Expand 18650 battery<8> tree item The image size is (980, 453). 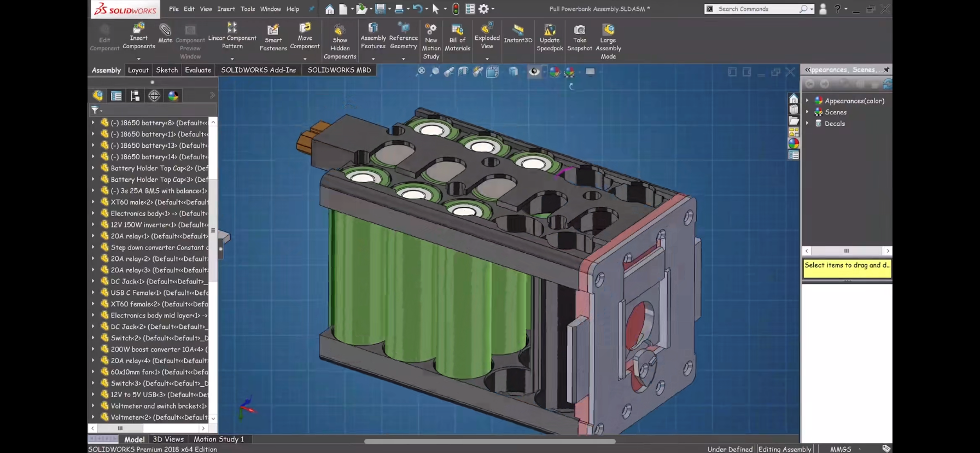[93, 123]
